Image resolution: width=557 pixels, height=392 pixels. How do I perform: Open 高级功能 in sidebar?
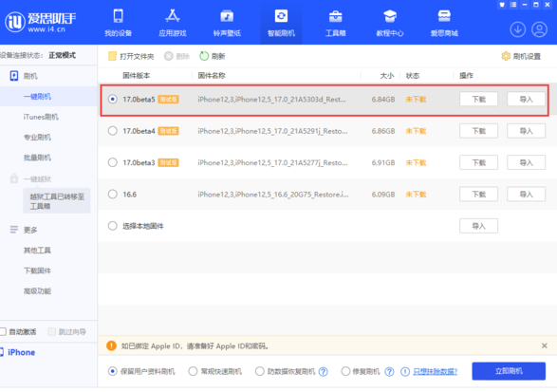[37, 291]
